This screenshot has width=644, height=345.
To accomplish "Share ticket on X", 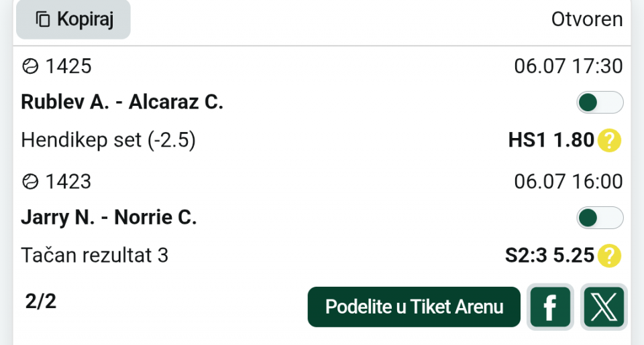I will [604, 307].
